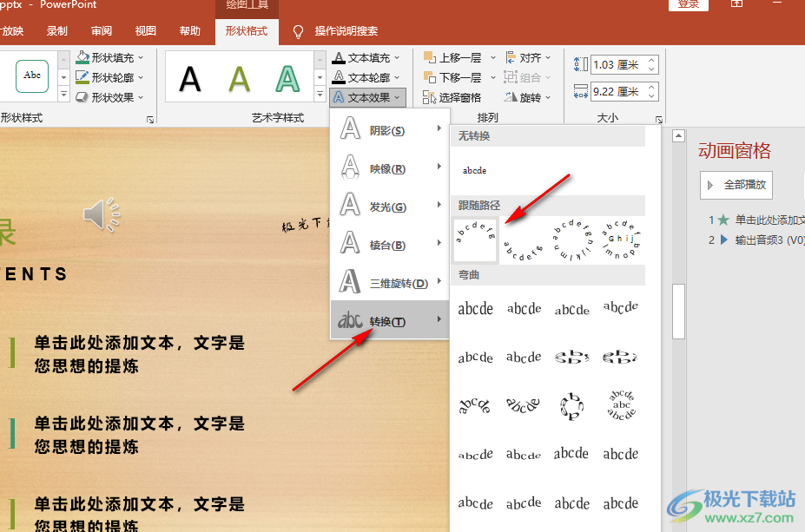Image resolution: width=805 pixels, height=532 pixels.
Task: Switch to the 录制 recording tab
Action: pos(56,30)
